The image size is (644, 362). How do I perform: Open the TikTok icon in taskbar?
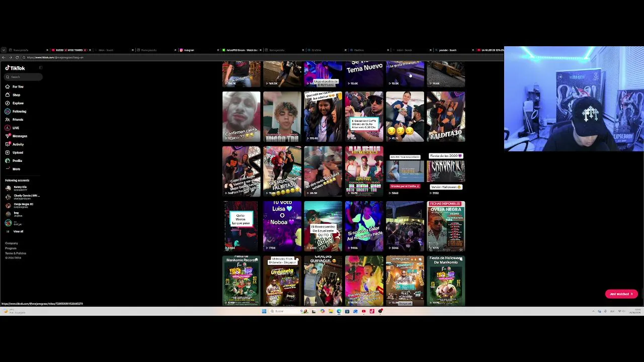tap(372, 311)
